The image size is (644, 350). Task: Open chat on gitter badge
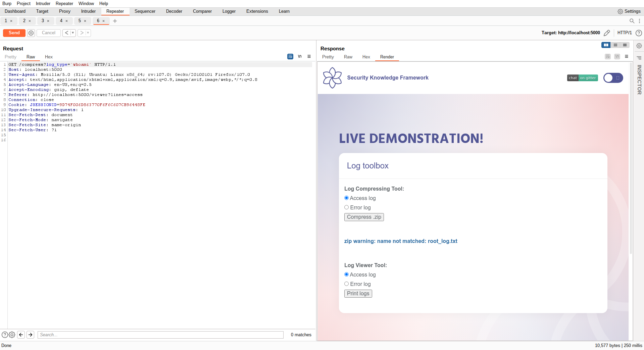(x=583, y=78)
